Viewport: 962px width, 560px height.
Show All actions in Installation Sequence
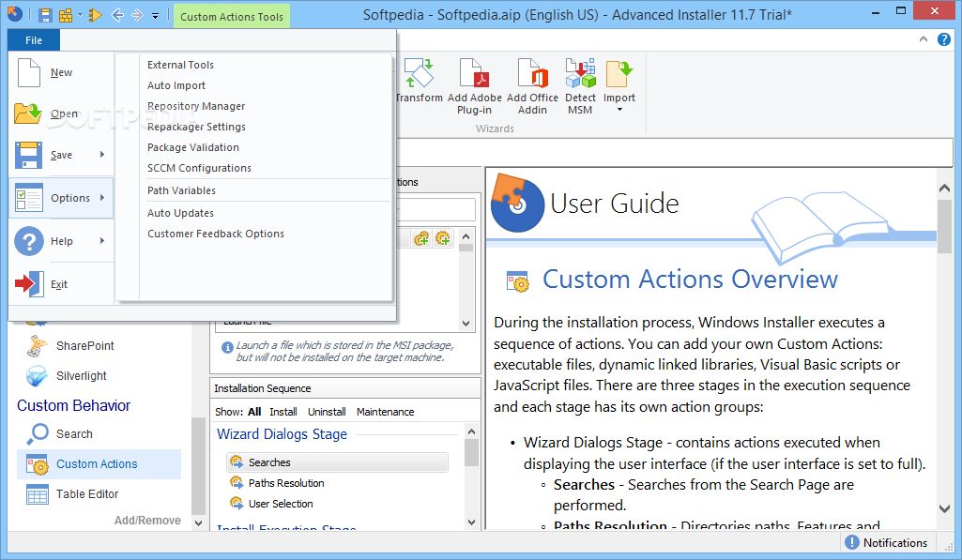[254, 412]
